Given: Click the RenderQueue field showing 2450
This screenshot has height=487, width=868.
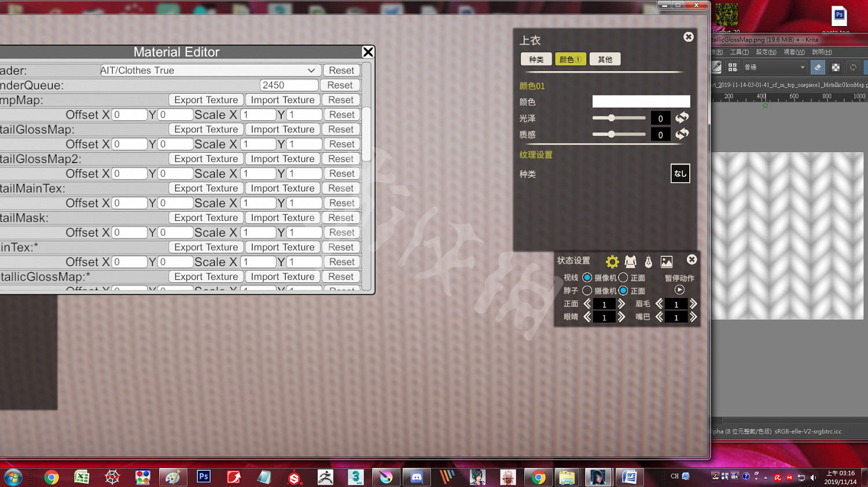Looking at the screenshot, I should point(289,85).
